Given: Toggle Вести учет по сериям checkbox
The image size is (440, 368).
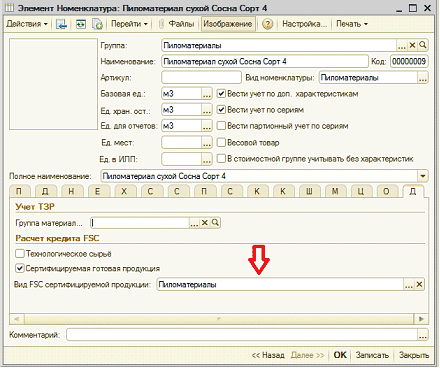Looking at the screenshot, I should pos(221,109).
